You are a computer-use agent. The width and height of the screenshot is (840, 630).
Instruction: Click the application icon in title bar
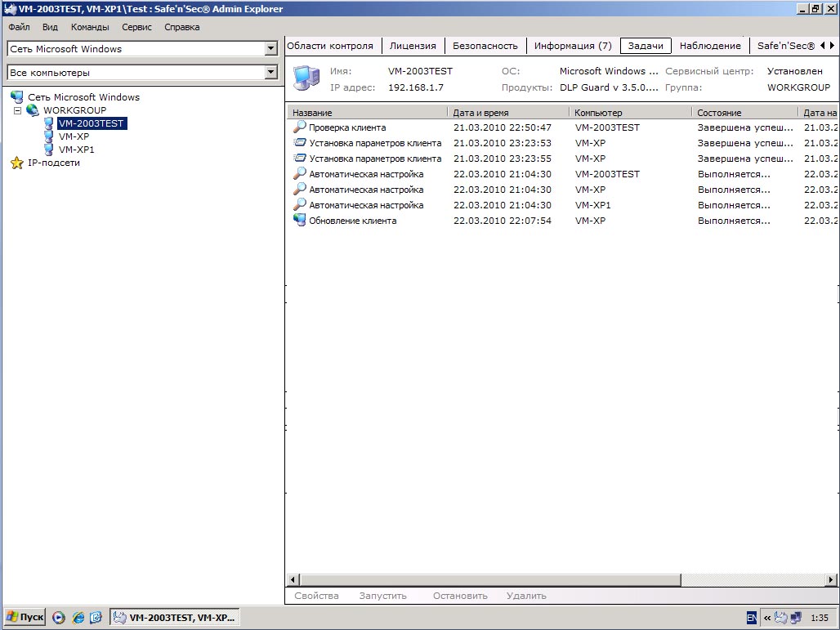pos(10,8)
